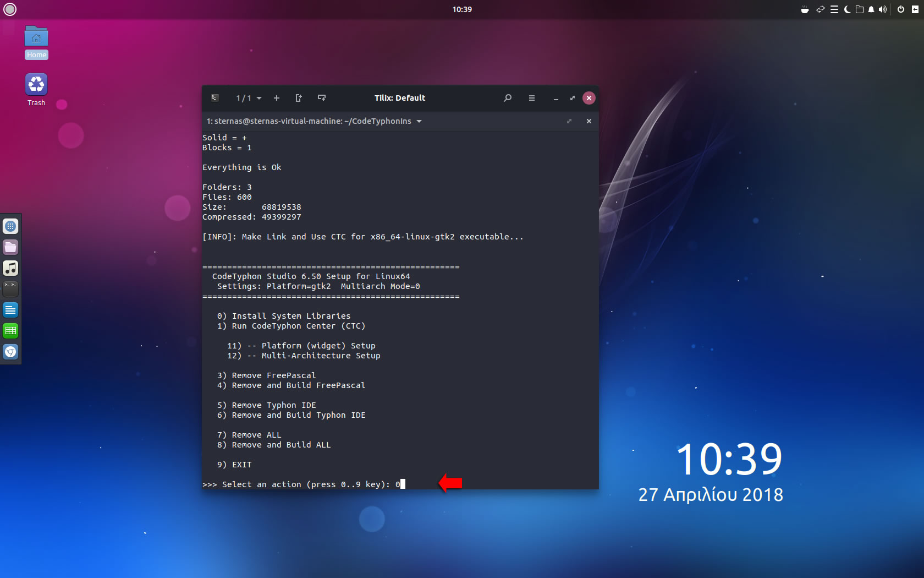Open the Tilix hamburger menu
The image size is (924, 578).
(x=531, y=98)
